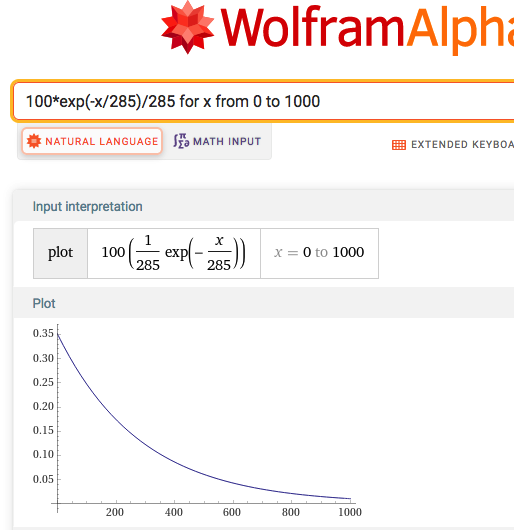Click the 1000 x-axis tick label
The height and width of the screenshot is (530, 514).
tap(350, 512)
